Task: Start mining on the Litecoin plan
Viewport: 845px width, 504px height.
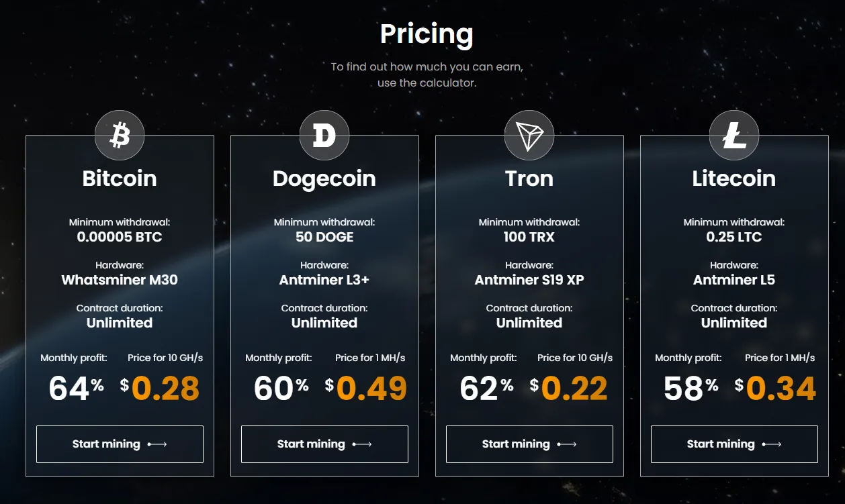Action: click(734, 444)
